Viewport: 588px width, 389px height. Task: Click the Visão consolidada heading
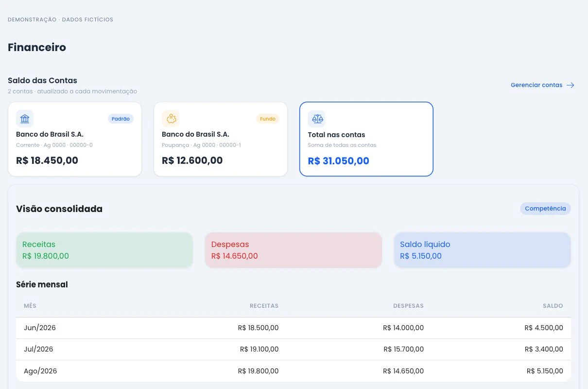pyautogui.click(x=59, y=209)
